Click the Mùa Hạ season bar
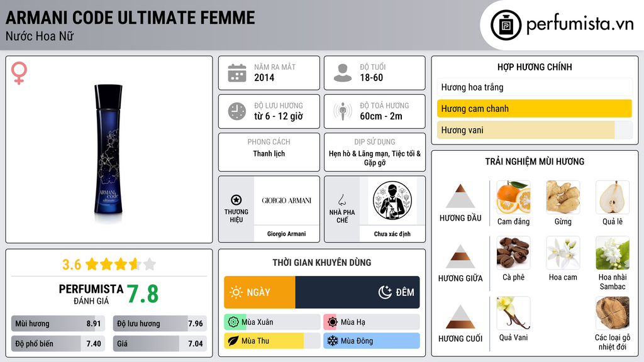 point(372,322)
